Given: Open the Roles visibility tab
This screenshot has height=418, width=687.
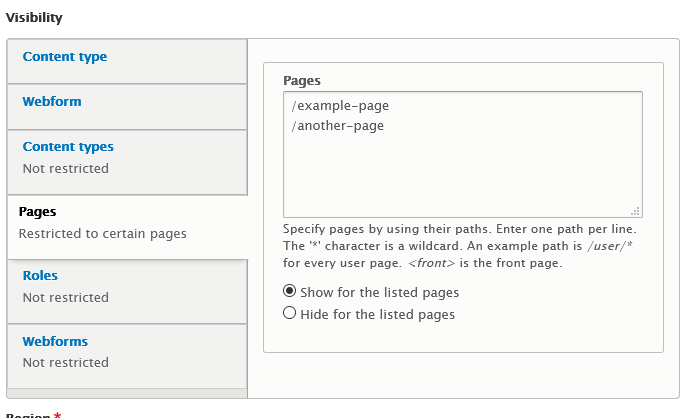Looking at the screenshot, I should point(40,275).
